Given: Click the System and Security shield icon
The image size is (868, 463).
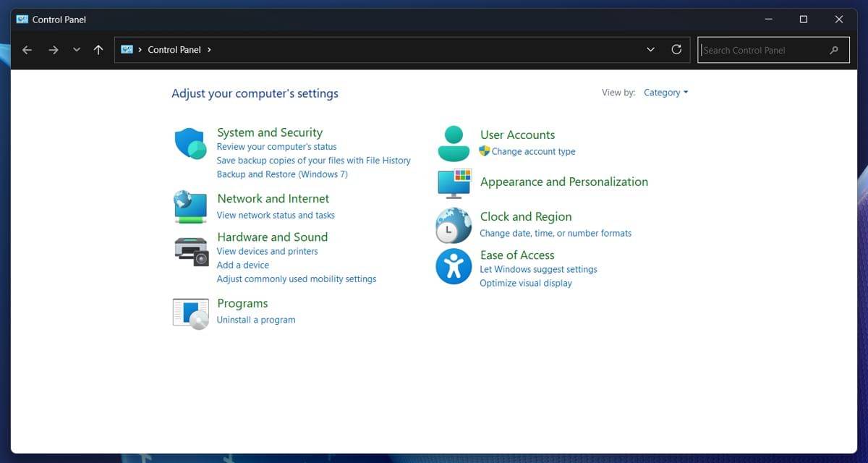Looking at the screenshot, I should (x=191, y=143).
